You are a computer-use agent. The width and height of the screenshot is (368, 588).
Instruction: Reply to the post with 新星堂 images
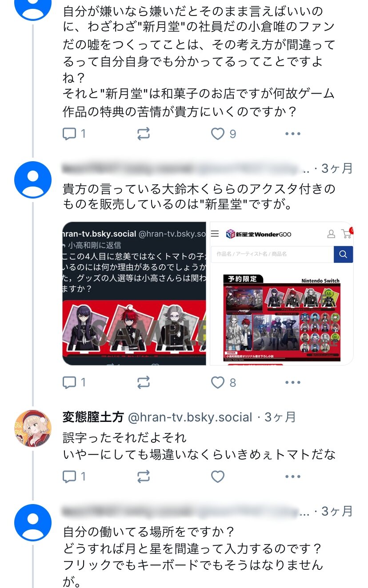tap(74, 382)
